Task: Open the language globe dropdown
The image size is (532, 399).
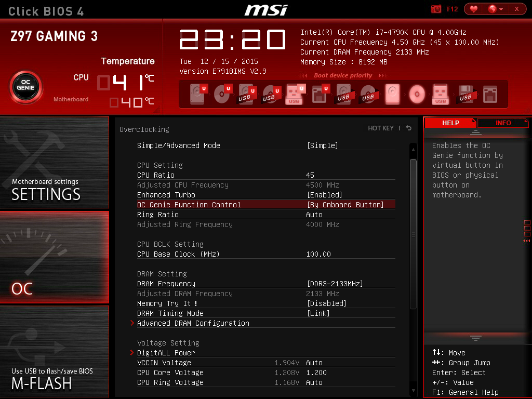Action: click(495, 9)
